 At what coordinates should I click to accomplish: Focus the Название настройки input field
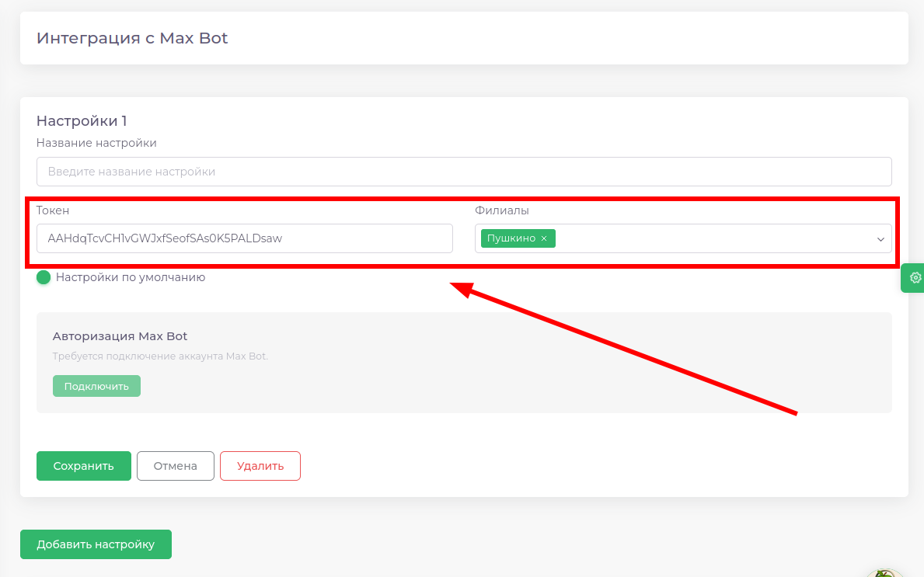(463, 172)
